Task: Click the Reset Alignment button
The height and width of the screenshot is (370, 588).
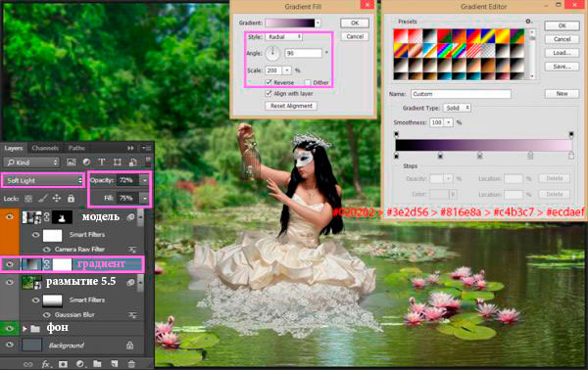Action: pyautogui.click(x=291, y=106)
